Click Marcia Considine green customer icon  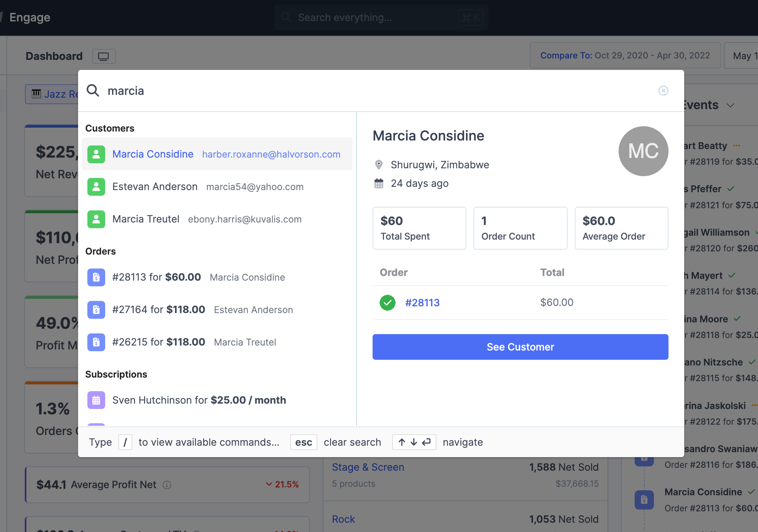[96, 154]
